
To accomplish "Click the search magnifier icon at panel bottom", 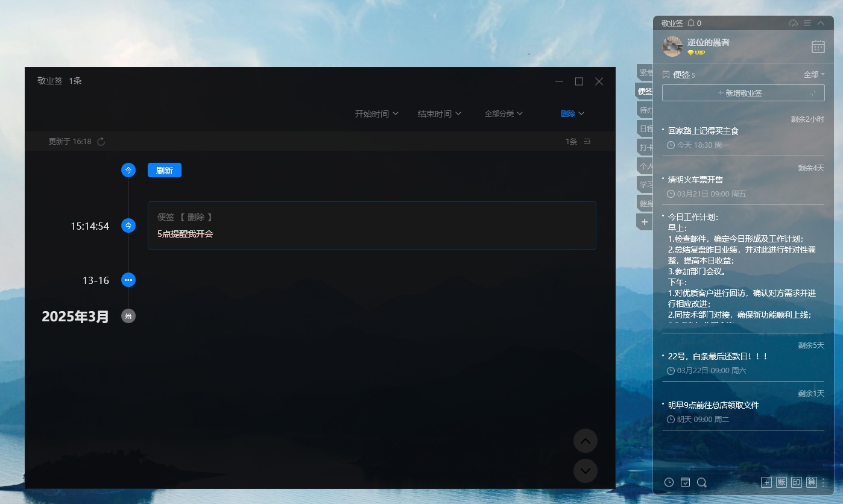I will [701, 482].
